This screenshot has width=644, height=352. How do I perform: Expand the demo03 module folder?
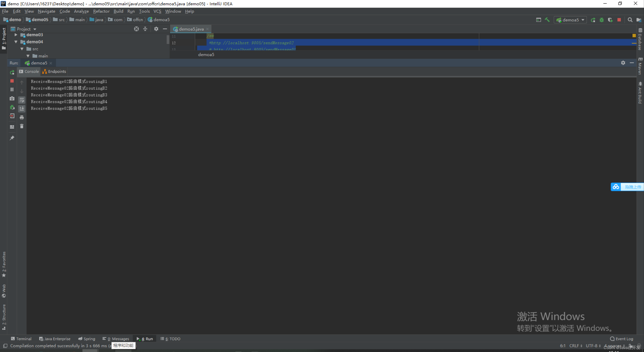[x=16, y=35]
